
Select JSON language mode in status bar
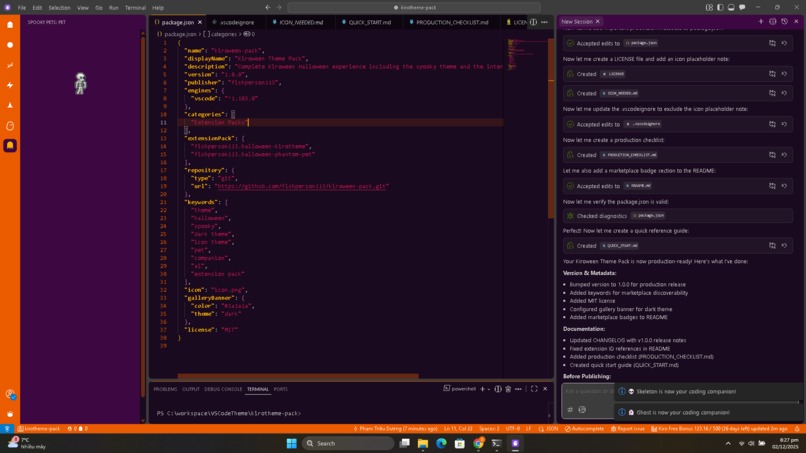click(x=552, y=428)
